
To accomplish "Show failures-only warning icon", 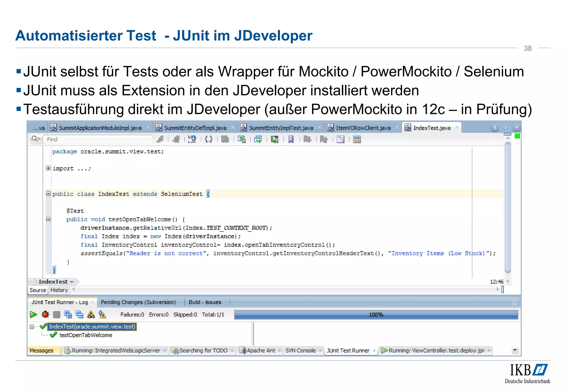I will coord(91,314).
